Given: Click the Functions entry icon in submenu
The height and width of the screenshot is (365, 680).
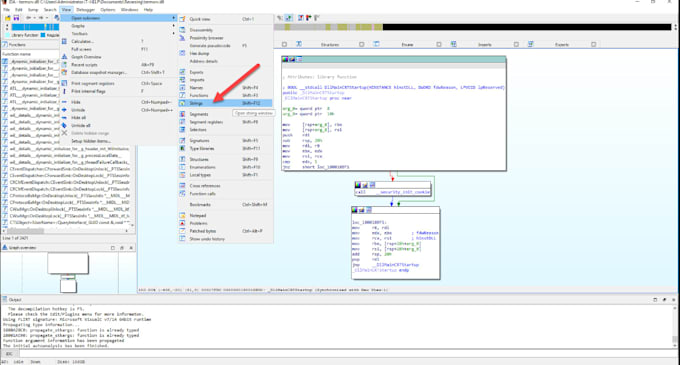Looking at the screenshot, I should tap(183, 95).
